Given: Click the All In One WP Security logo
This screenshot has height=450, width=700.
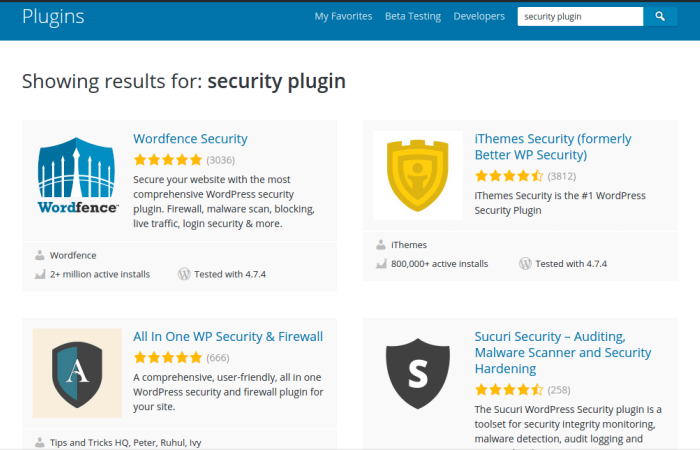Looking at the screenshot, I should coord(78,373).
